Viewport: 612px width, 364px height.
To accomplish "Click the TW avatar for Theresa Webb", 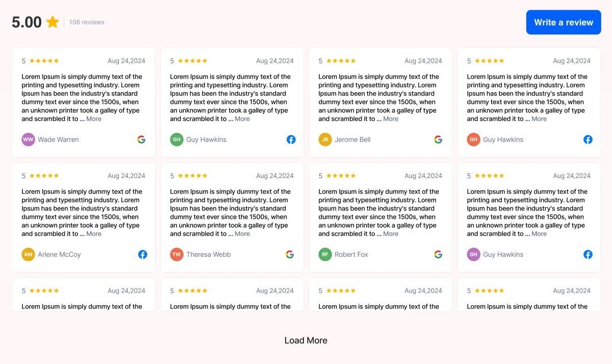I will 176,254.
